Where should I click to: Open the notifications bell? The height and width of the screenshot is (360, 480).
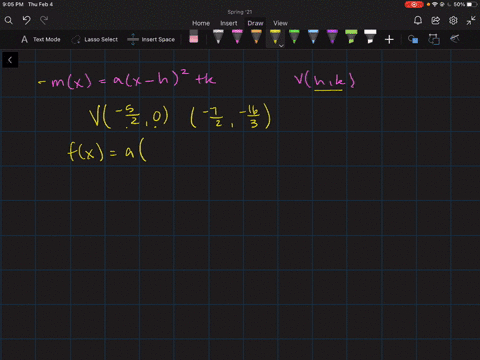pyautogui.click(x=418, y=21)
